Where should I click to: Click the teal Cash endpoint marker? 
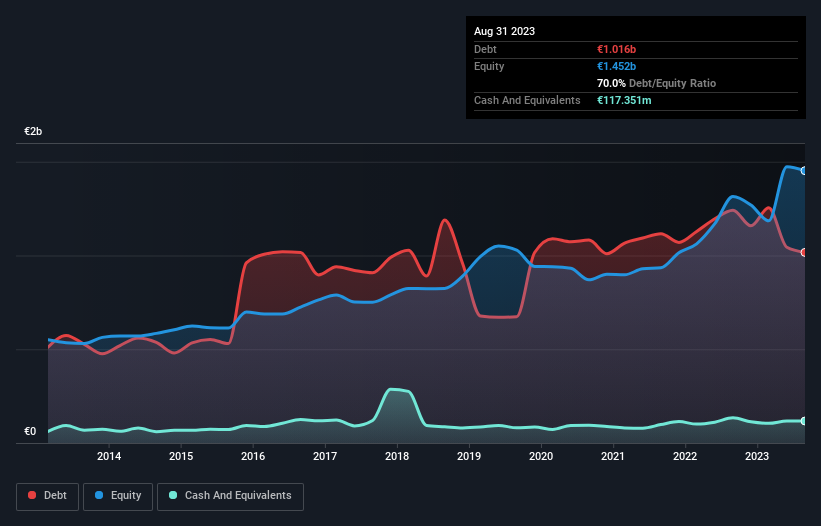click(x=804, y=421)
